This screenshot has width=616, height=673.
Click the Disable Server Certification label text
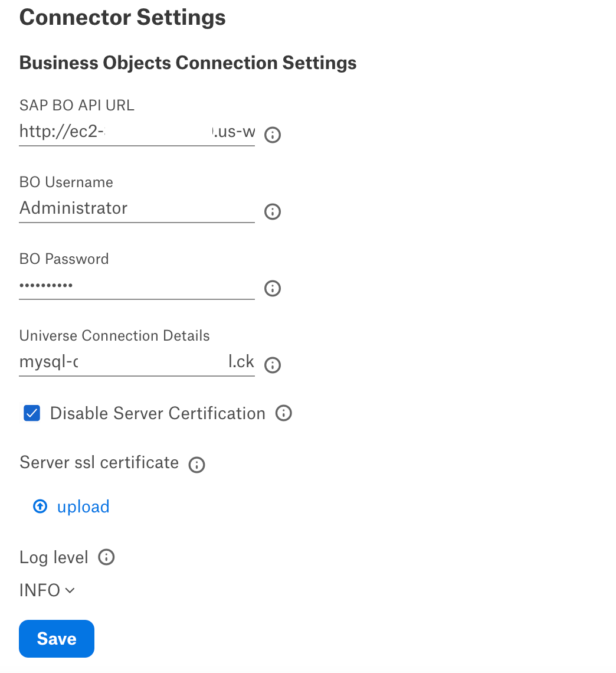tap(158, 413)
